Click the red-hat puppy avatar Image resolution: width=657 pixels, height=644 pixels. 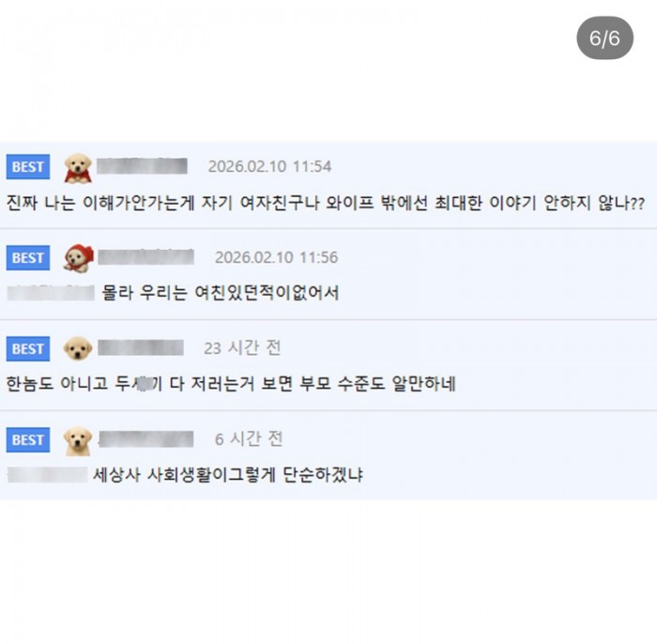tap(78, 258)
